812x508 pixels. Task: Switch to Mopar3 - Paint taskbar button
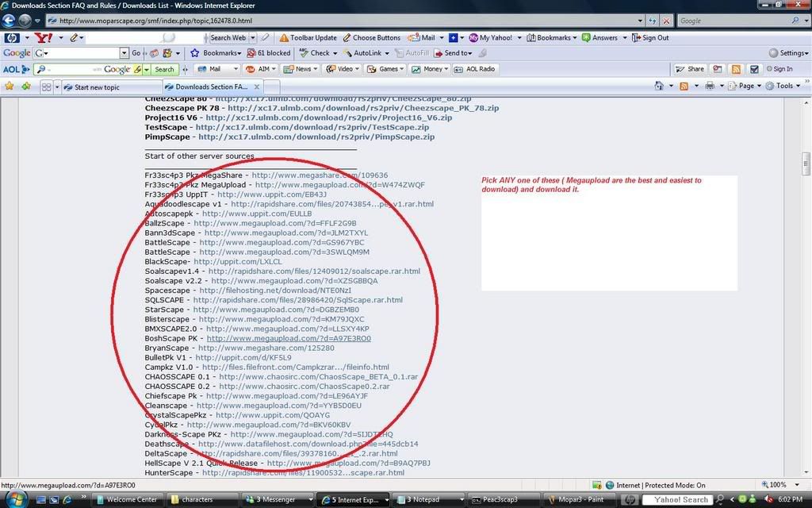[580, 500]
